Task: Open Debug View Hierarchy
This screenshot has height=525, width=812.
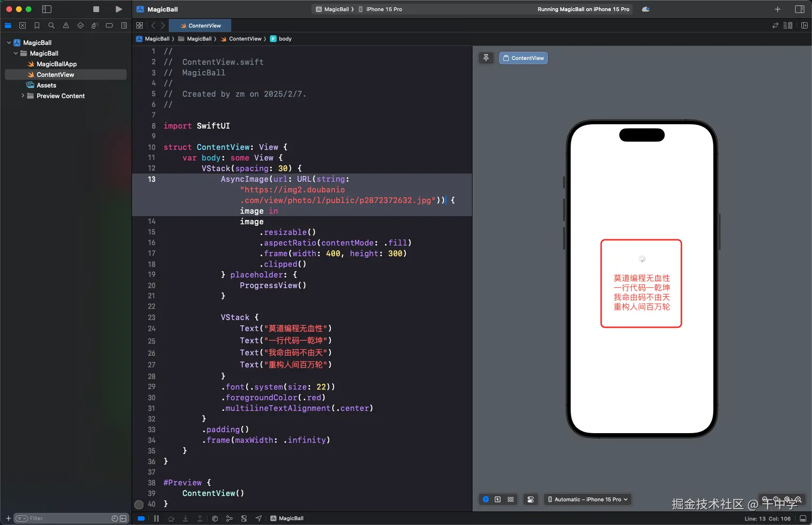Action: pos(215,519)
